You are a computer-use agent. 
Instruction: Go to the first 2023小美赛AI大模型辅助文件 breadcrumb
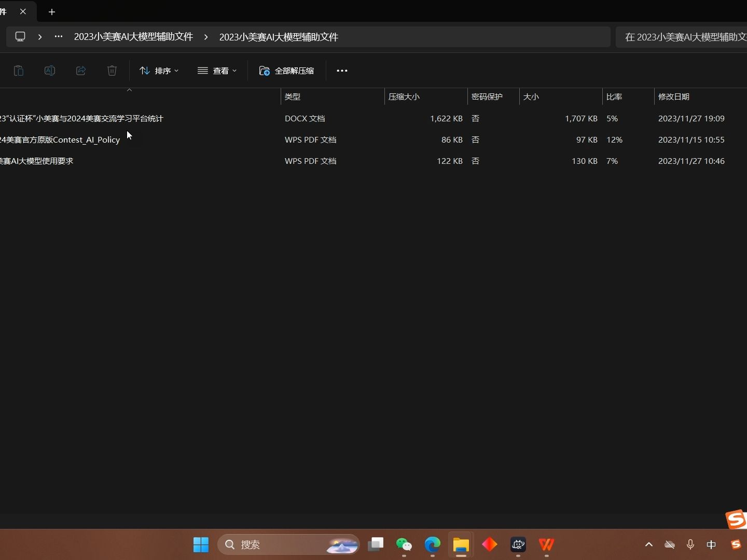pos(133,37)
